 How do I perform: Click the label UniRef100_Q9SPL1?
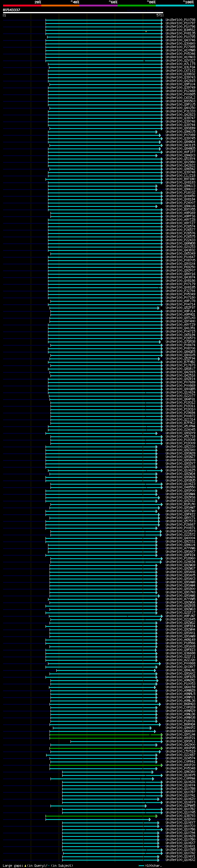(x=180, y=741)
